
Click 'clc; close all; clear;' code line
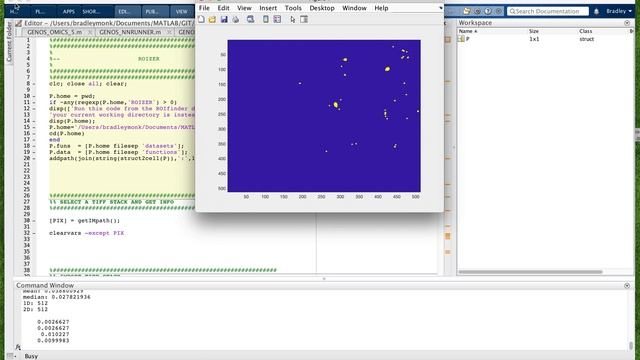(88, 84)
